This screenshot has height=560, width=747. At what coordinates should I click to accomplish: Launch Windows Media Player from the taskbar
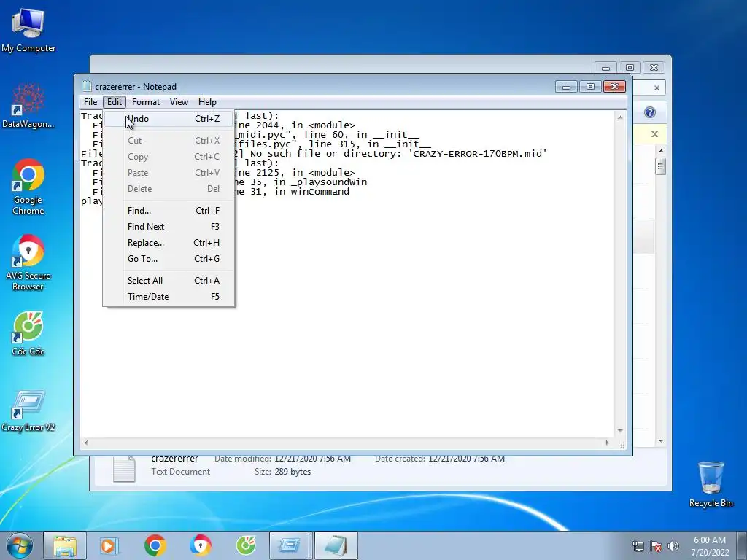109,545
